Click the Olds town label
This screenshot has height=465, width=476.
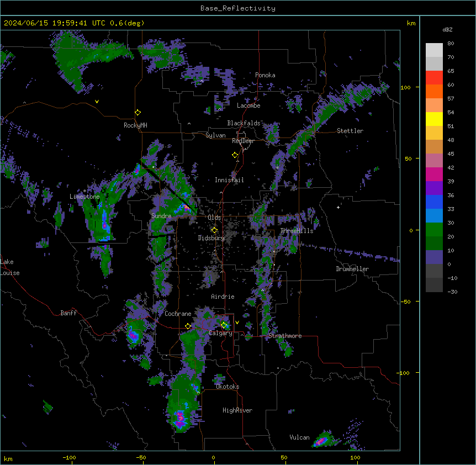tap(214, 218)
